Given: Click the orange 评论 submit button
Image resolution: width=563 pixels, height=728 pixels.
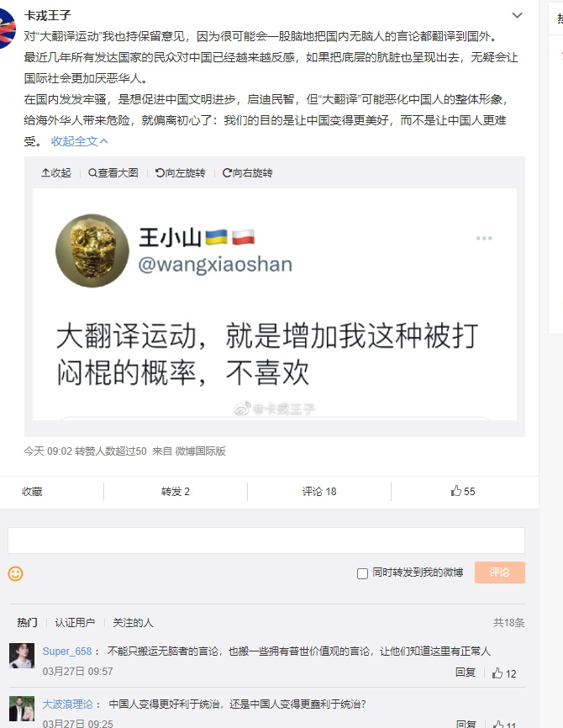Looking at the screenshot, I should [x=499, y=572].
